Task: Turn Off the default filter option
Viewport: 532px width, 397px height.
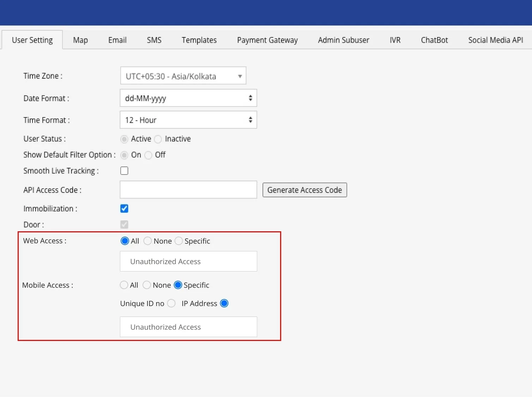Action: coord(149,155)
